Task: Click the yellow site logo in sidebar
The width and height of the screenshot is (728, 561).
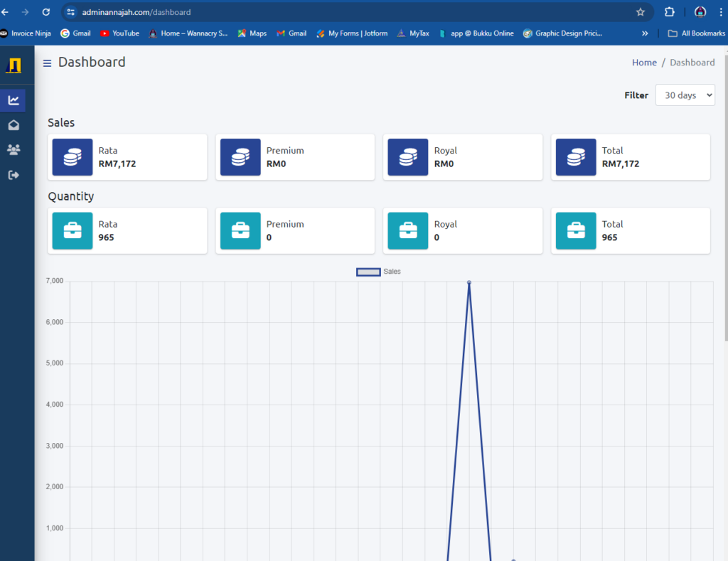Action: [x=14, y=65]
